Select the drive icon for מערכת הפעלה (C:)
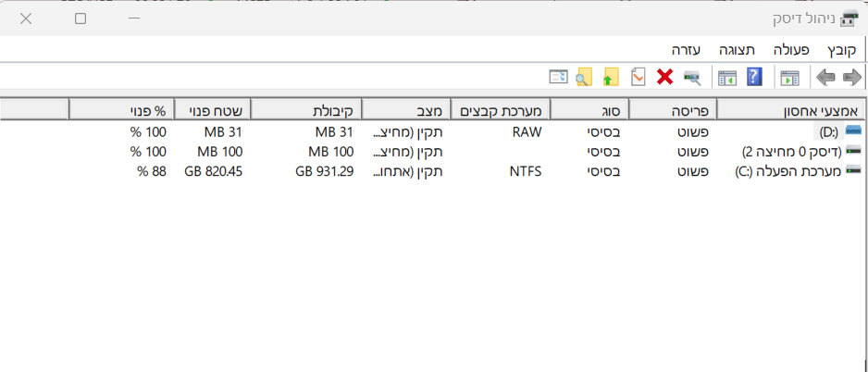Viewport: 868px width, 372px height. point(854,171)
